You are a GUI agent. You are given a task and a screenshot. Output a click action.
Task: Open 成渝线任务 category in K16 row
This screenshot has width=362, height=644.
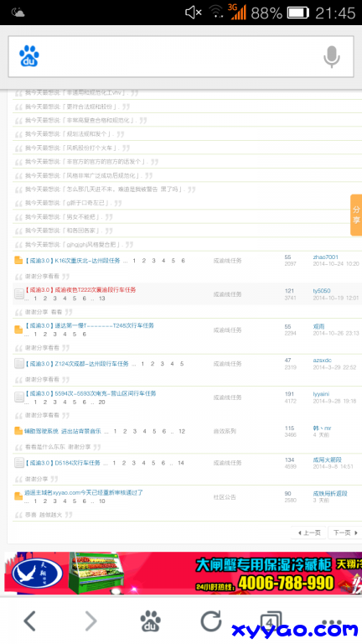point(227,261)
